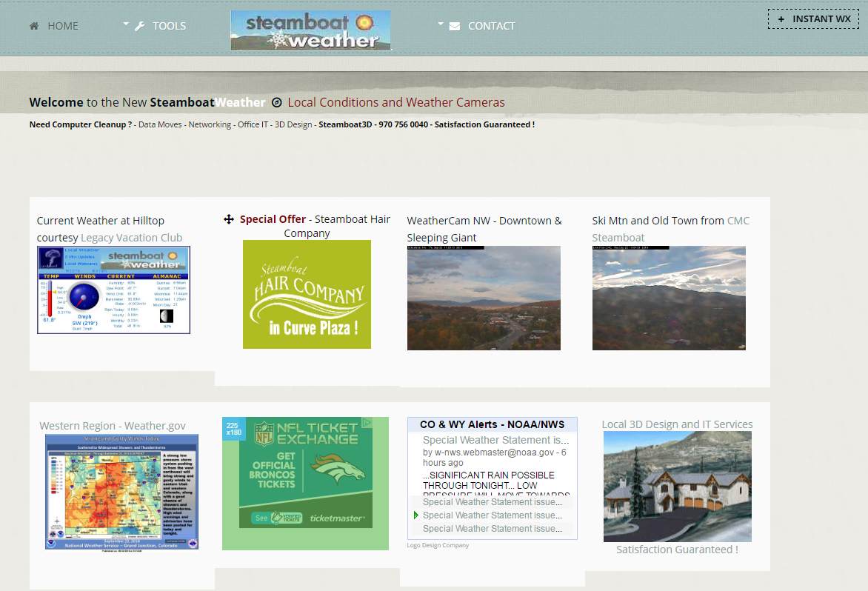Click the AdChoices icon on NFL ad
This screenshot has width=868, height=591.
tap(367, 424)
